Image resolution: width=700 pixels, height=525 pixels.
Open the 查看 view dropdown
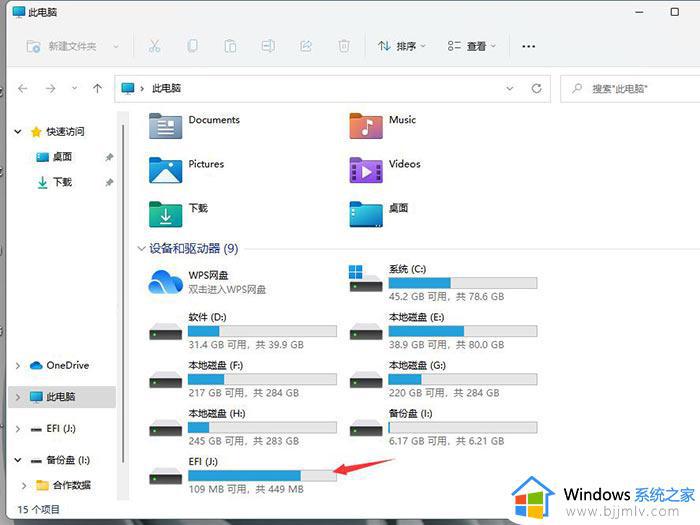point(471,46)
